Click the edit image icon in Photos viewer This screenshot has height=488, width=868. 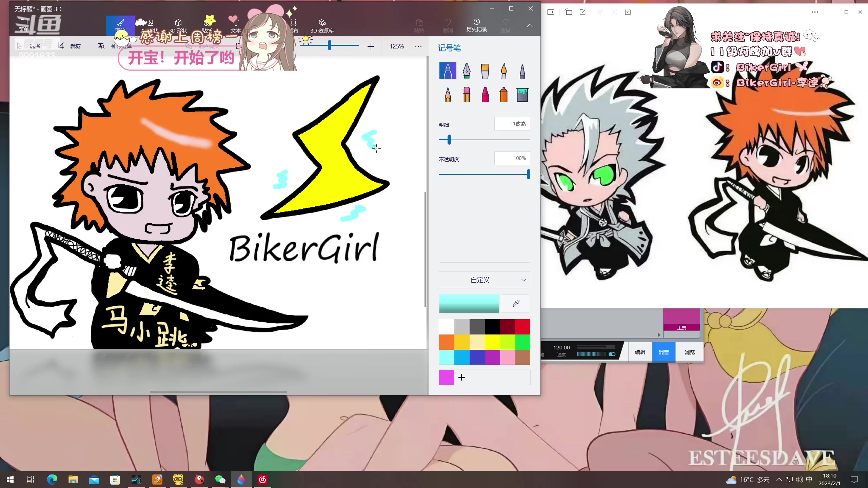click(583, 12)
